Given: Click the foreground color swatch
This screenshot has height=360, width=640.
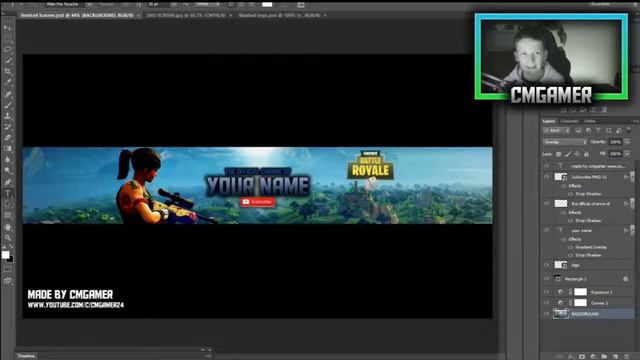Looking at the screenshot, I should [5, 255].
